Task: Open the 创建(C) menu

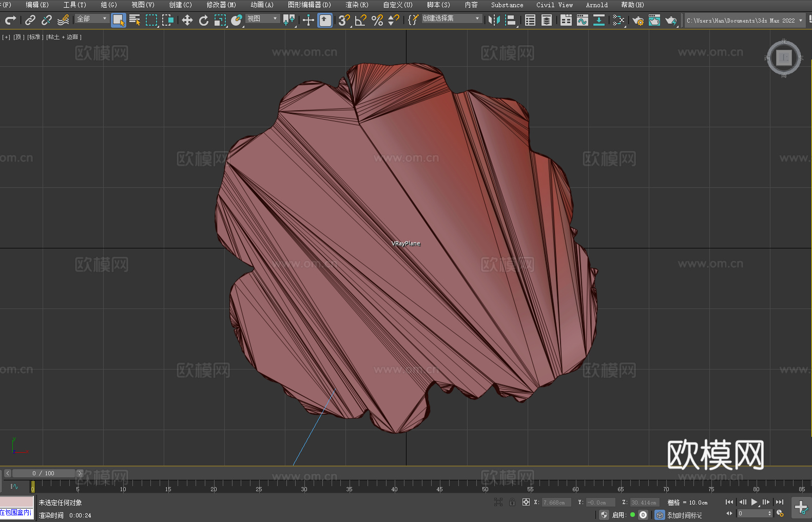Action: click(x=181, y=5)
